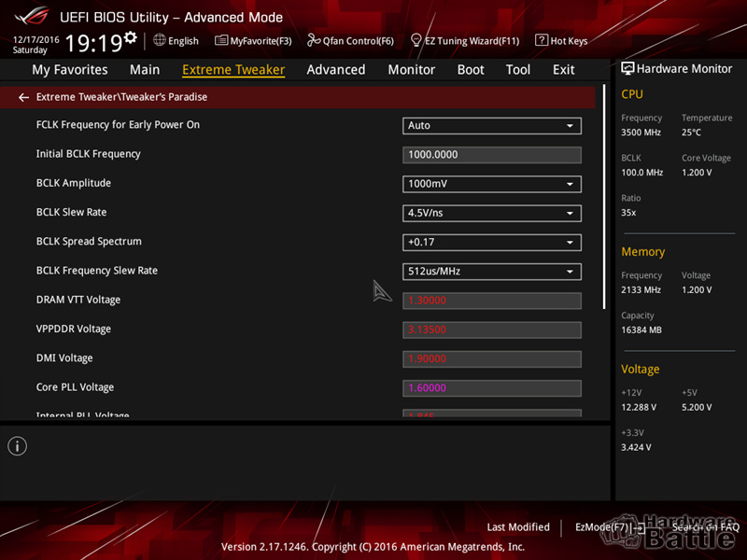Click the Extreme Tweaker\Tweaker's Paradise breadcrumb
747x560 pixels.
[121, 97]
